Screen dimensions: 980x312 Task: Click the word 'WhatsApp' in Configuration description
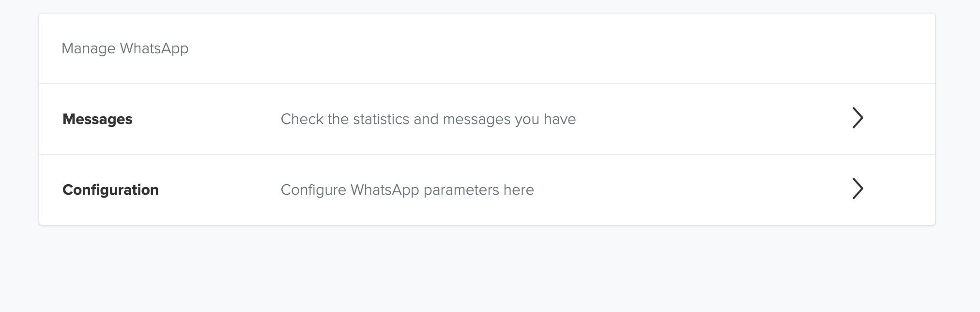coord(384,190)
